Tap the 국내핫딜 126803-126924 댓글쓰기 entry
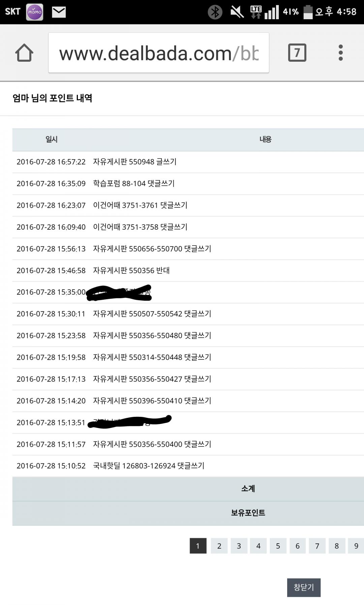This screenshot has width=364, height=605. point(149,466)
